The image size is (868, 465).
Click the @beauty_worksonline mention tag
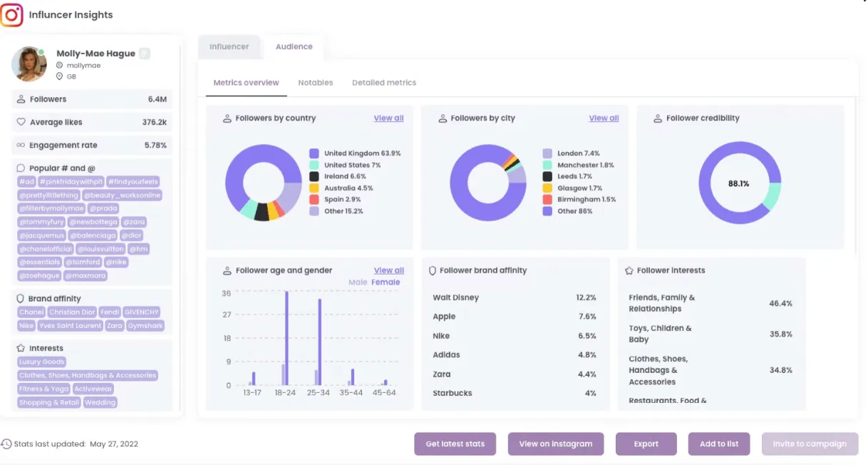click(123, 195)
